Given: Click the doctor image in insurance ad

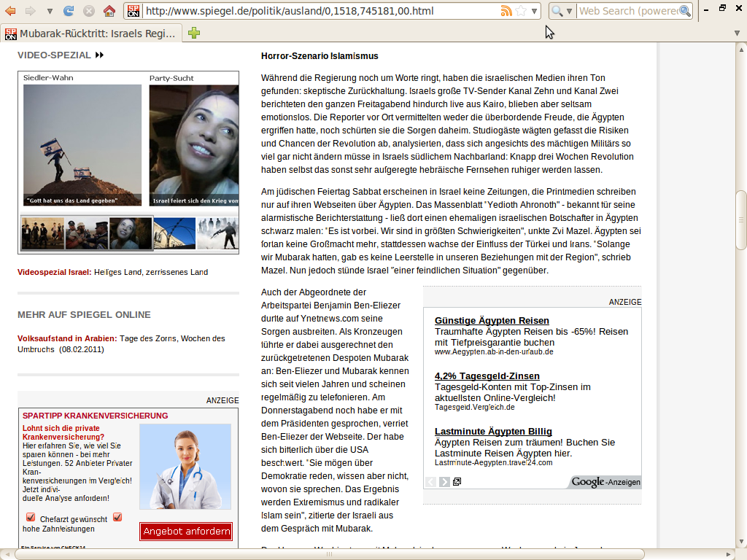Looking at the screenshot, I should click(185, 467).
